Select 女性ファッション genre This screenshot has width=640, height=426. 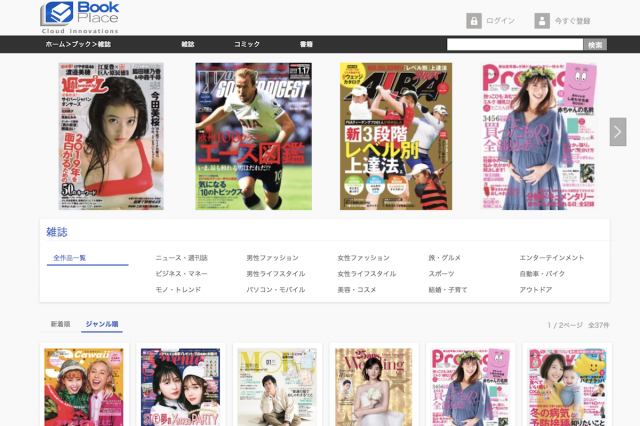click(363, 258)
